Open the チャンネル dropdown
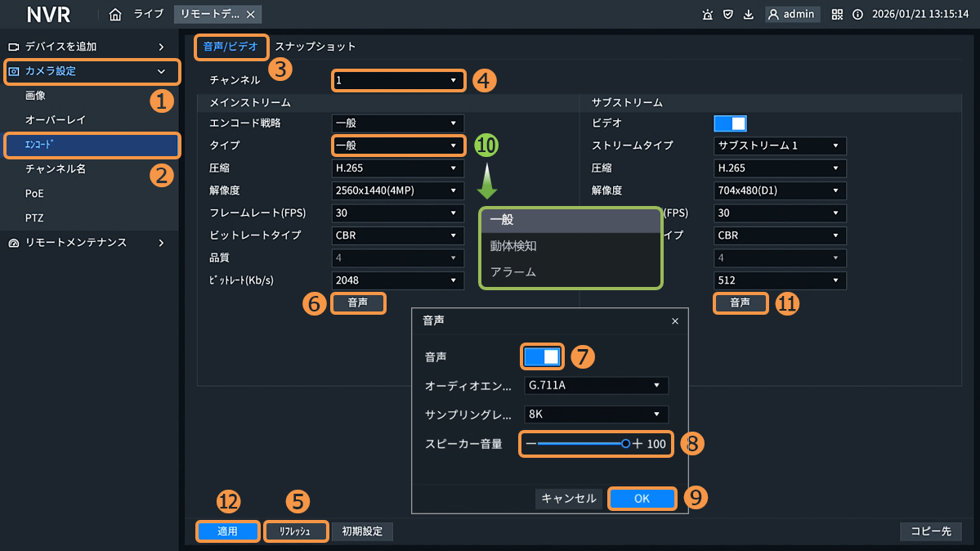Screen dimensions: 980x551 pyautogui.click(x=398, y=80)
